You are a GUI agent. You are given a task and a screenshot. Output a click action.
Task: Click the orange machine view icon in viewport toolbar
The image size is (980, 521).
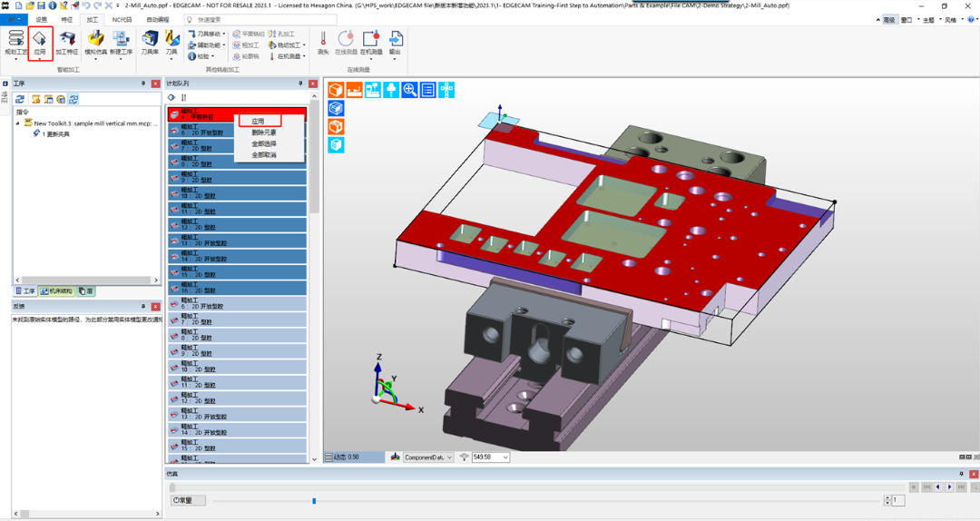(355, 90)
